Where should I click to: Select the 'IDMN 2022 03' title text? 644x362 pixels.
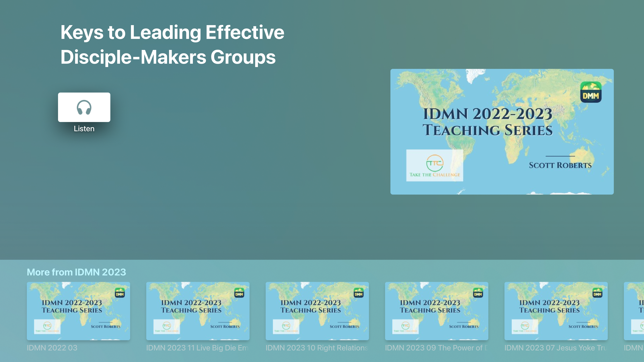[x=52, y=348]
